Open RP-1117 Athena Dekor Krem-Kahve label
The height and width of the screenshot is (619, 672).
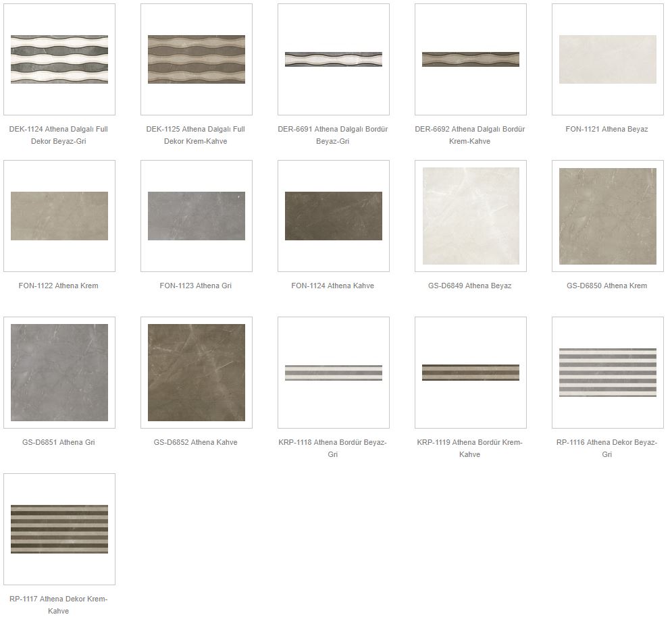tap(58, 605)
